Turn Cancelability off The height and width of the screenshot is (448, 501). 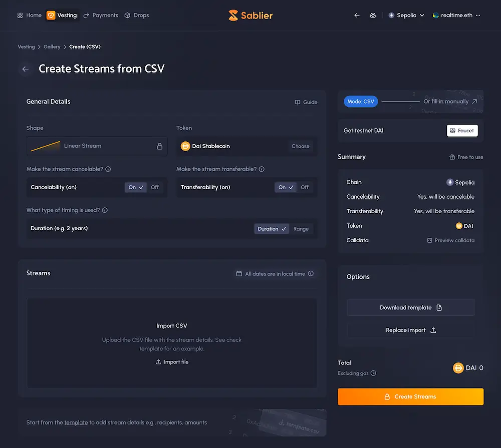pyautogui.click(x=155, y=187)
